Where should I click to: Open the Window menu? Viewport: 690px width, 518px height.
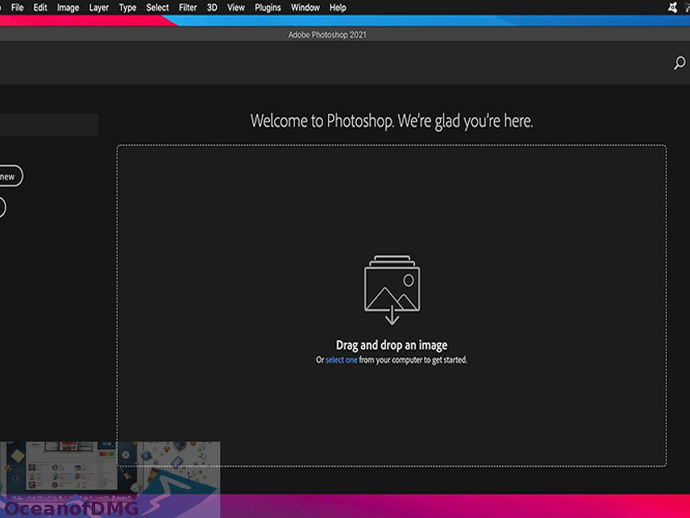click(305, 7)
